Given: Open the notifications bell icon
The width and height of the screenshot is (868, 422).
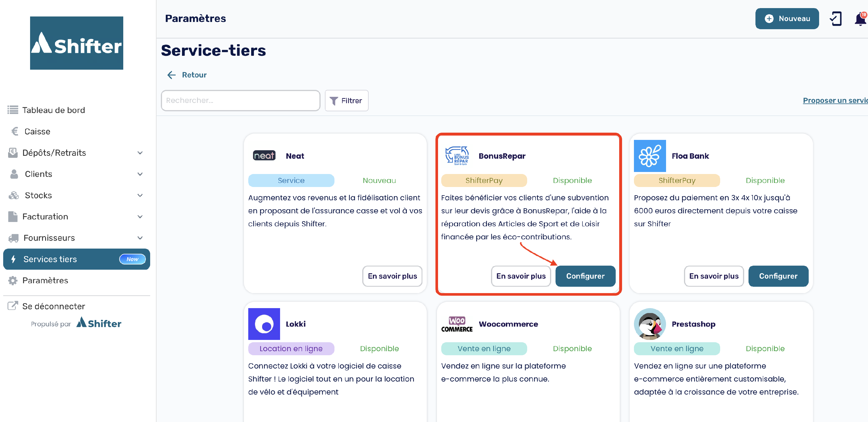Looking at the screenshot, I should (x=860, y=19).
